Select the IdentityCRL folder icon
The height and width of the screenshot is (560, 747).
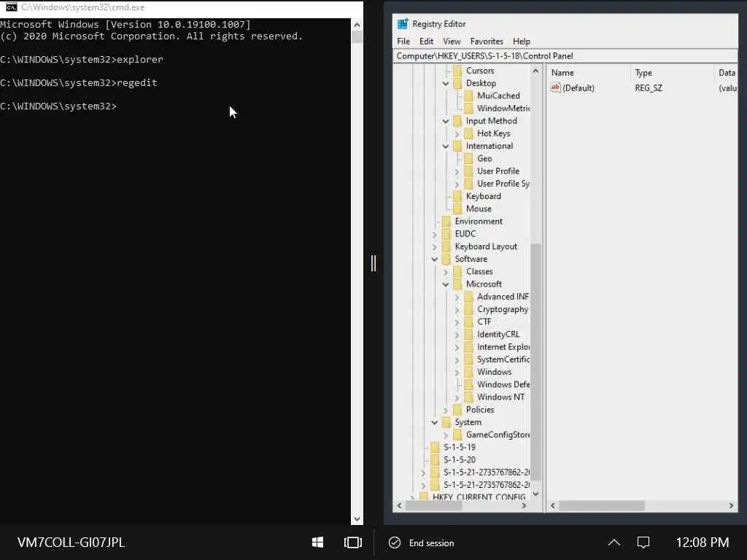click(x=469, y=334)
